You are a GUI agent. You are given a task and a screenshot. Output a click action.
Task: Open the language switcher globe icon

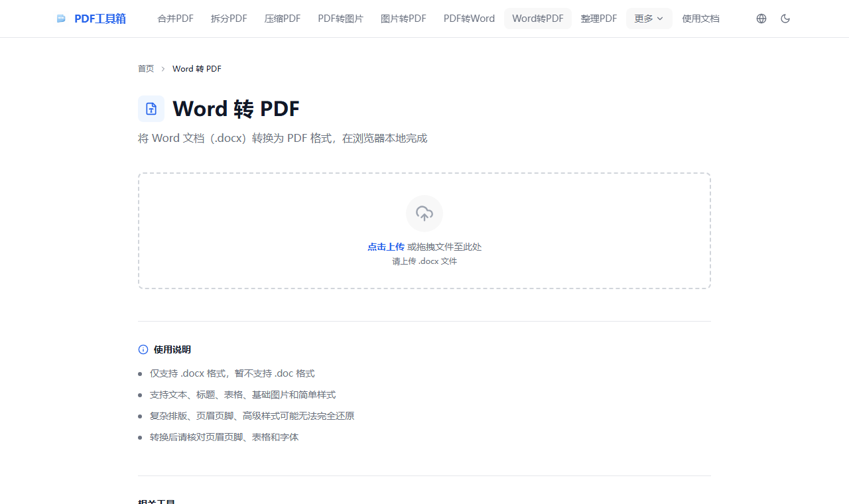point(761,19)
